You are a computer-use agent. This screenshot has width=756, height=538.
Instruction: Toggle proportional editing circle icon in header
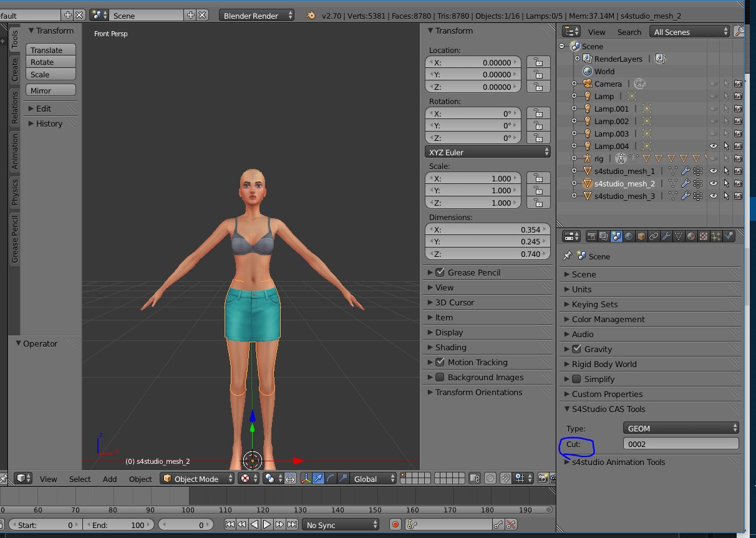[x=490, y=478]
